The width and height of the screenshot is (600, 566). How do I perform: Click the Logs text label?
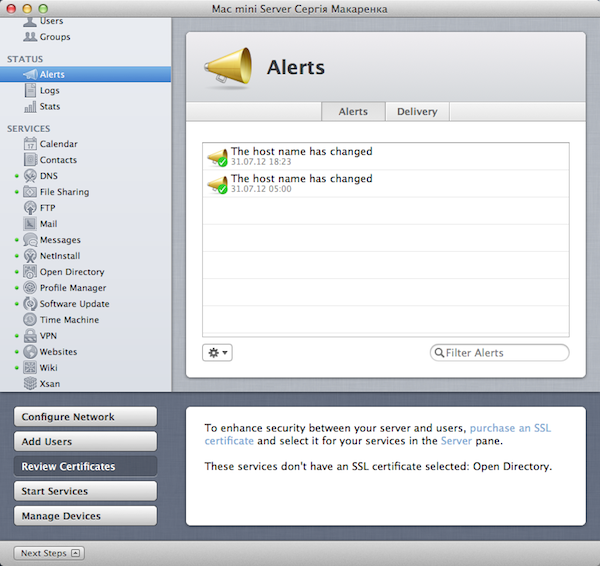tap(50, 91)
